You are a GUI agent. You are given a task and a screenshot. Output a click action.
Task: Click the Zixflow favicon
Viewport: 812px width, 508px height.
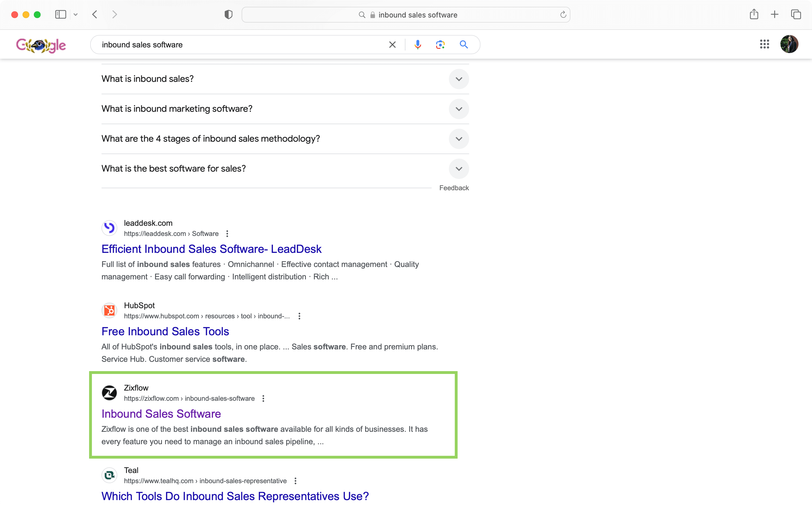(109, 393)
